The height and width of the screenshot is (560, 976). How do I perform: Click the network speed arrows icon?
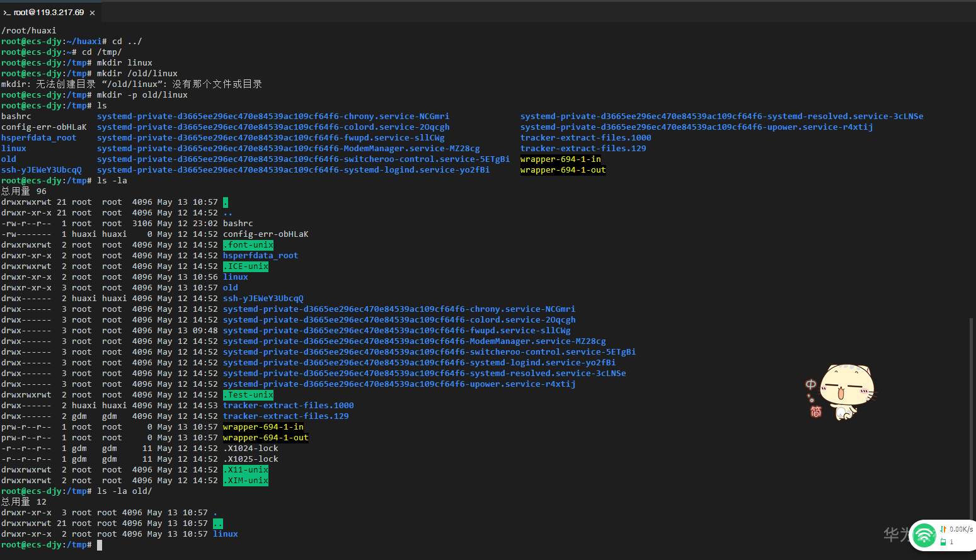click(x=943, y=529)
